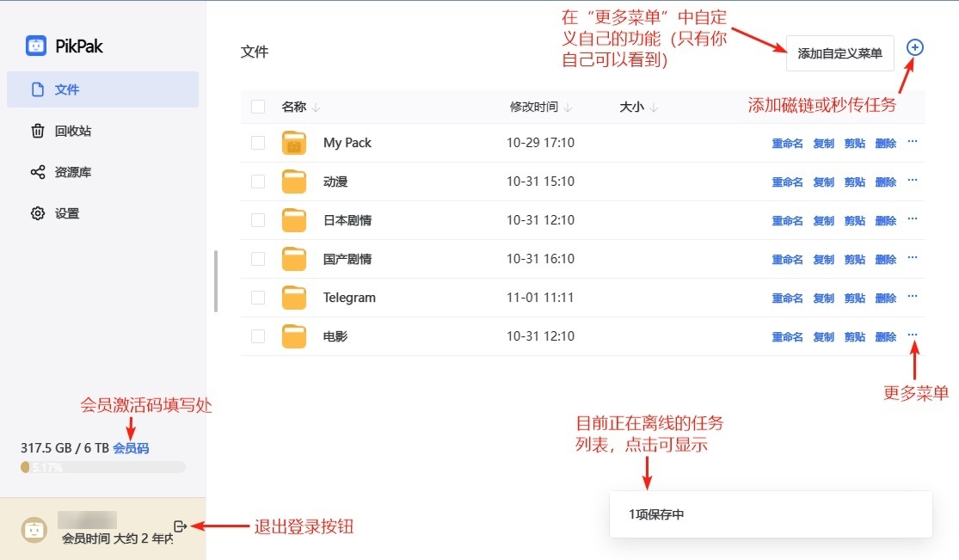Open the 动漫 folder icon

(x=294, y=182)
